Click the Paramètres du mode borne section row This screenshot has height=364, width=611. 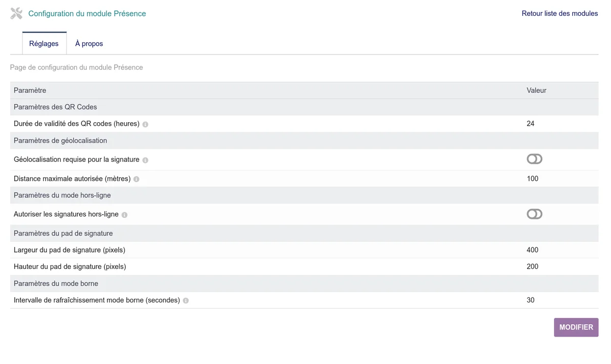coord(304,284)
